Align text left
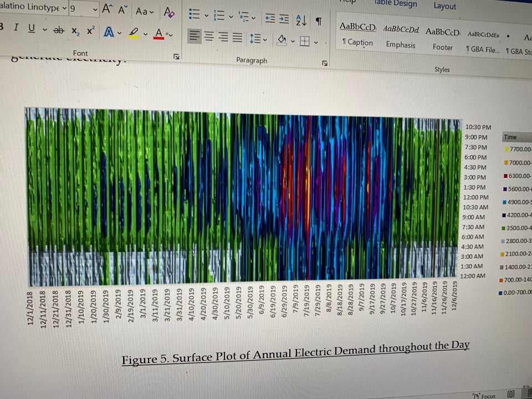The image size is (532, 399). pos(195,36)
